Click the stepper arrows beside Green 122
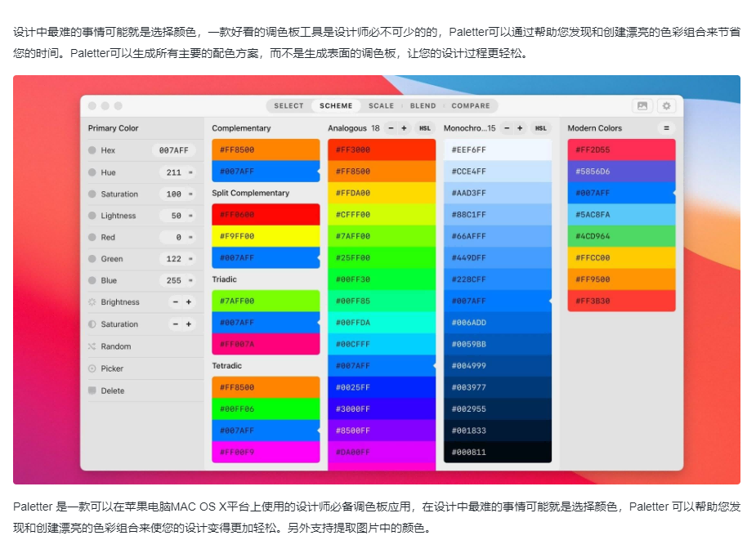 click(190, 259)
